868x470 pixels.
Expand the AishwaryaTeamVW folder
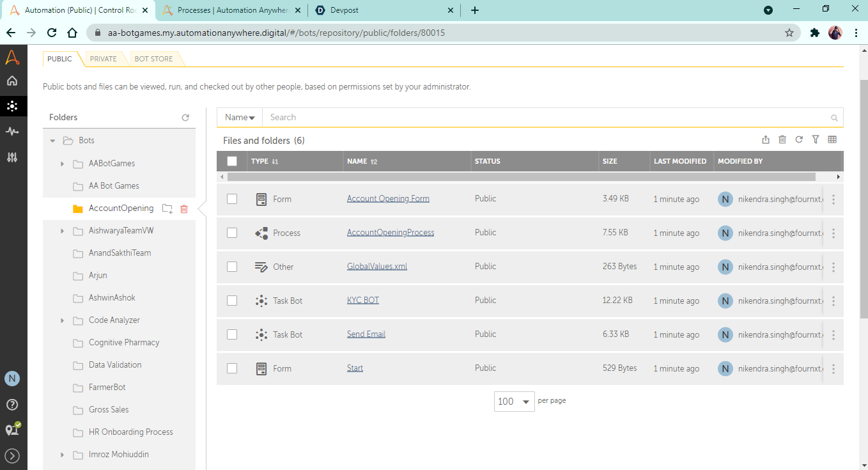point(62,231)
